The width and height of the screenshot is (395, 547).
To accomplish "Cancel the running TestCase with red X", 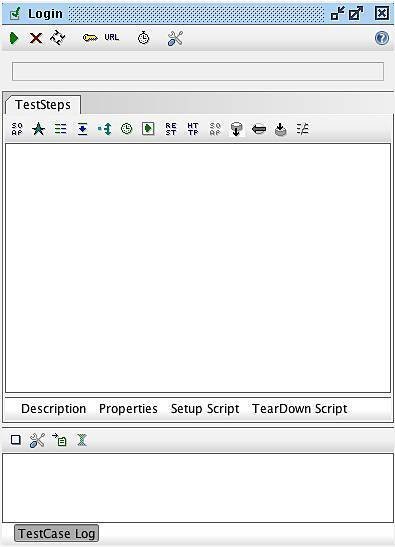I will click(36, 38).
